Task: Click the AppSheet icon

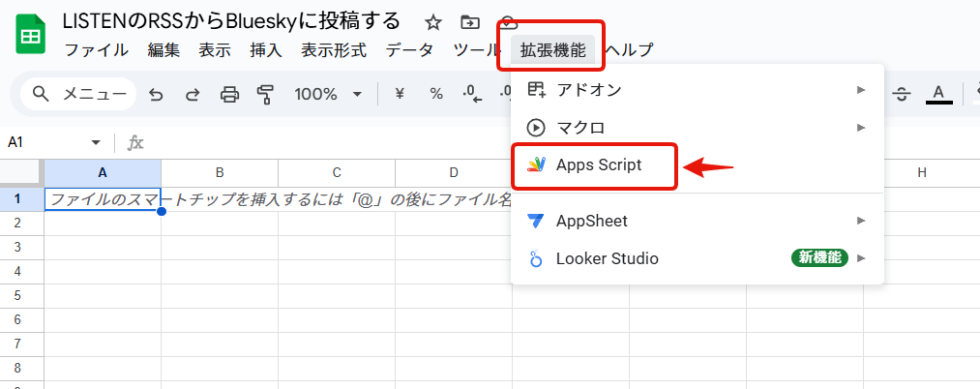Action: (x=536, y=221)
